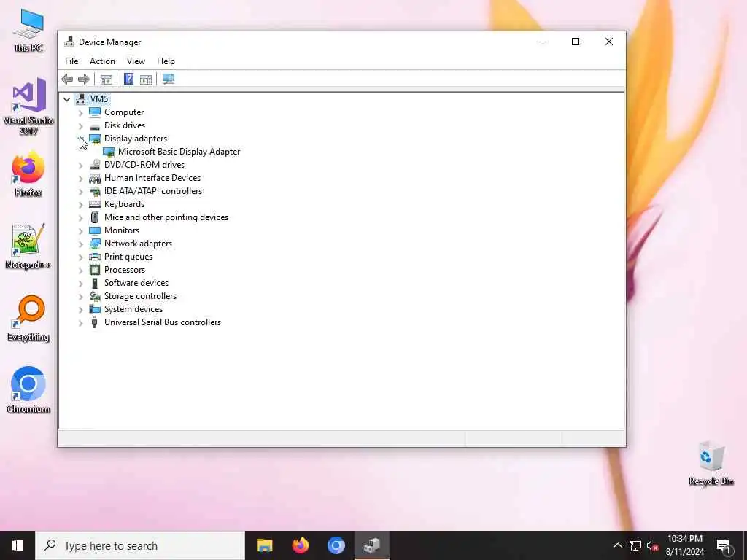747x560 pixels.
Task: Click the Forward arrow toolbar icon
Action: tap(84, 79)
